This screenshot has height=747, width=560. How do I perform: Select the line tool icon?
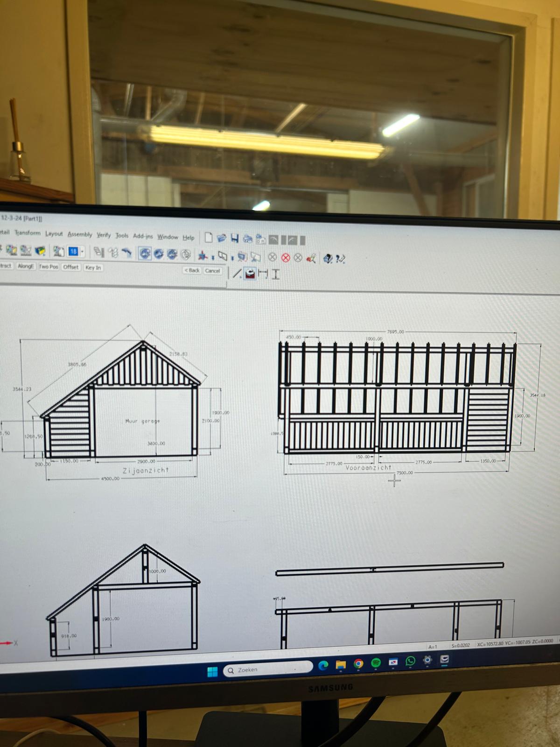click(237, 274)
